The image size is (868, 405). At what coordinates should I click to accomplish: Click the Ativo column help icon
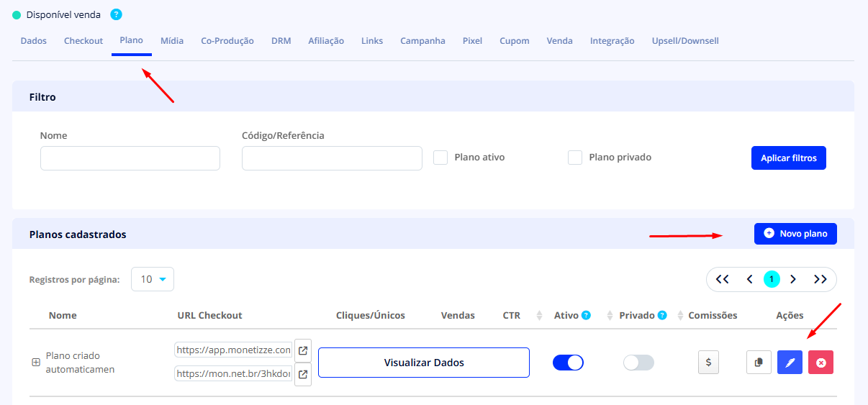tap(586, 315)
